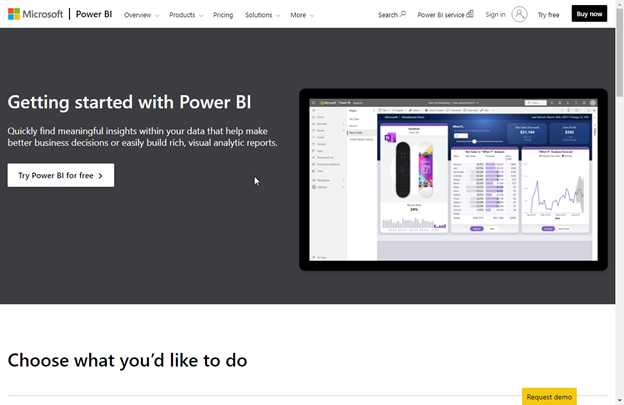The image size is (624, 405).
Task: Click the page vertical scrollbar thumb
Action: (620, 53)
